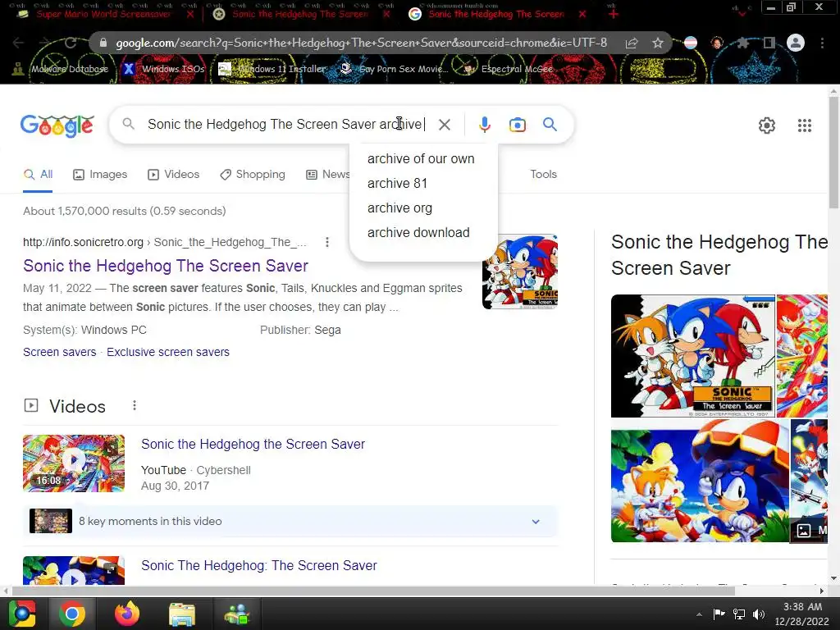840x630 pixels.
Task: Click the Chrome taskbar icon
Action: click(72, 614)
